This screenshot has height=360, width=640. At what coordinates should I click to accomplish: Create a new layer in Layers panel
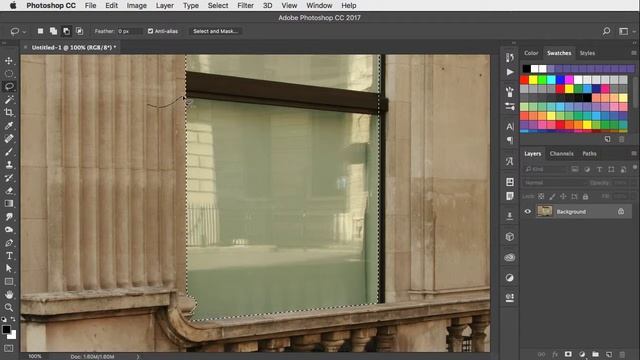tap(609, 354)
